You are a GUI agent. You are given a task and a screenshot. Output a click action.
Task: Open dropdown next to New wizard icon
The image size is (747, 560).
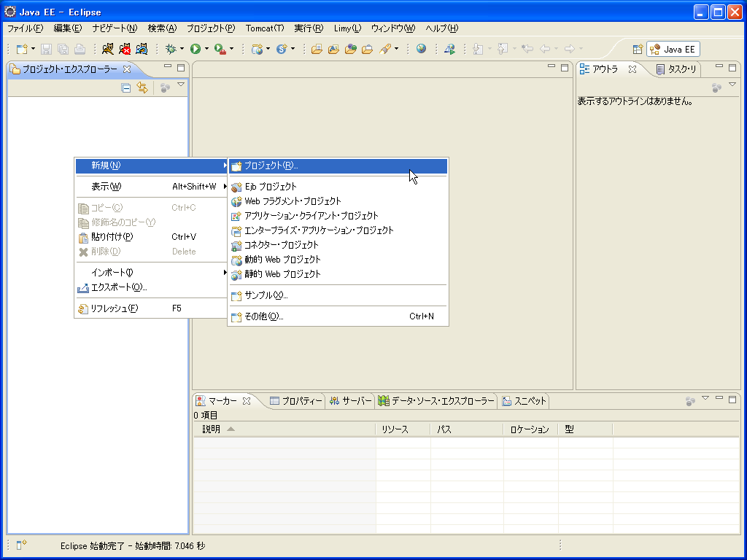pos(33,49)
